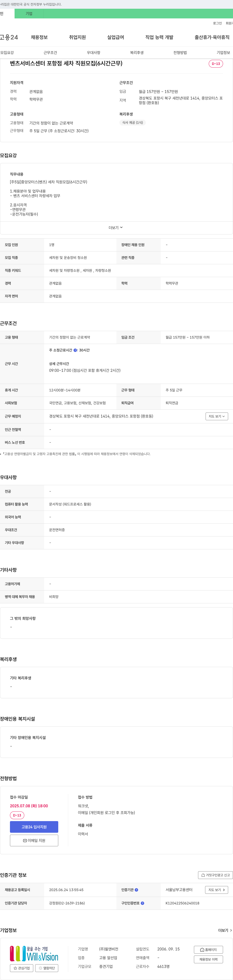Image resolution: width=233 pixels, height=980 pixels.
Task: Select 문서작성 (워드프로세스 활용) cell
Action: [138, 504]
